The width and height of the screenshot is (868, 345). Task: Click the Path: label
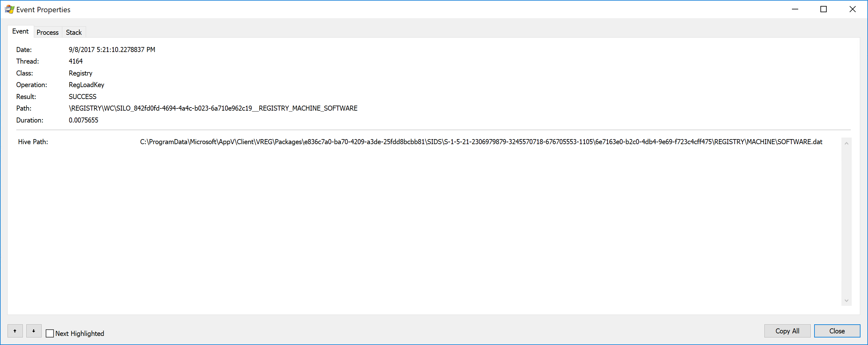click(x=23, y=108)
